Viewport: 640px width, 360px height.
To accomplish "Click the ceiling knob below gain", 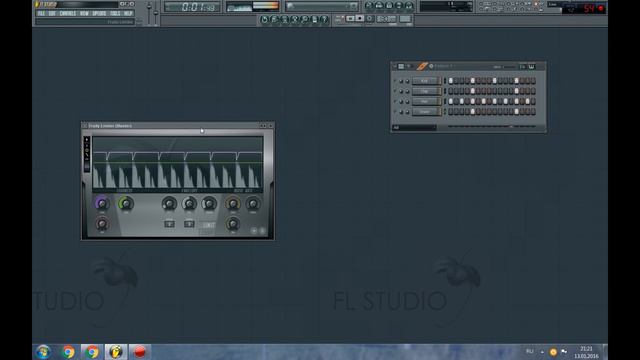I will click(x=102, y=224).
